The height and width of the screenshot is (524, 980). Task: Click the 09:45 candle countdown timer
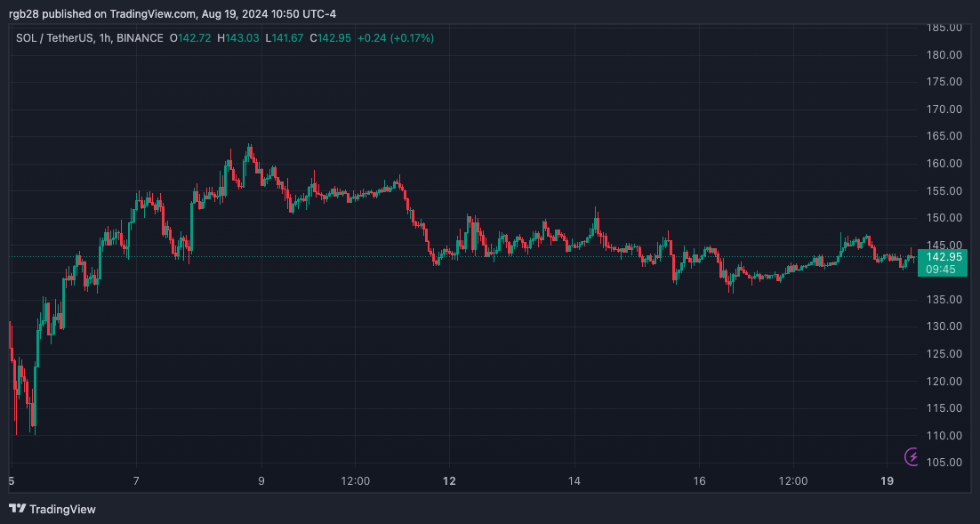point(942,270)
